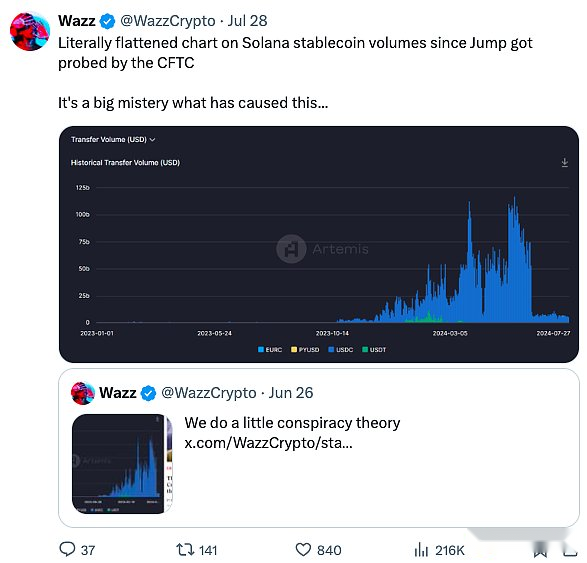Viewport: 587px width, 563px height.
Task: Toggle the EURC legend series
Action: [x=270, y=349]
